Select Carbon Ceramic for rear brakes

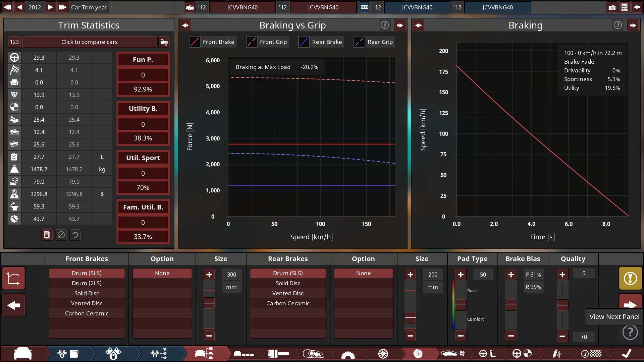(288, 303)
